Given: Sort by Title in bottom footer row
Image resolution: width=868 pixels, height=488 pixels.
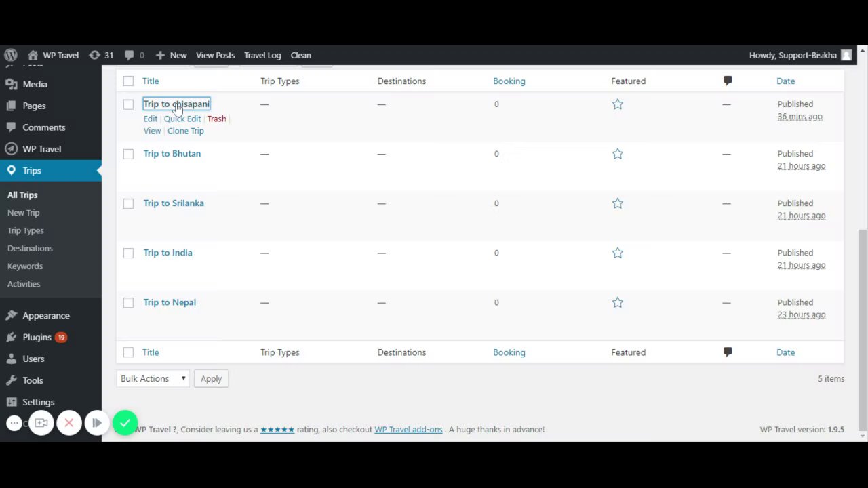Looking at the screenshot, I should [x=151, y=352].
